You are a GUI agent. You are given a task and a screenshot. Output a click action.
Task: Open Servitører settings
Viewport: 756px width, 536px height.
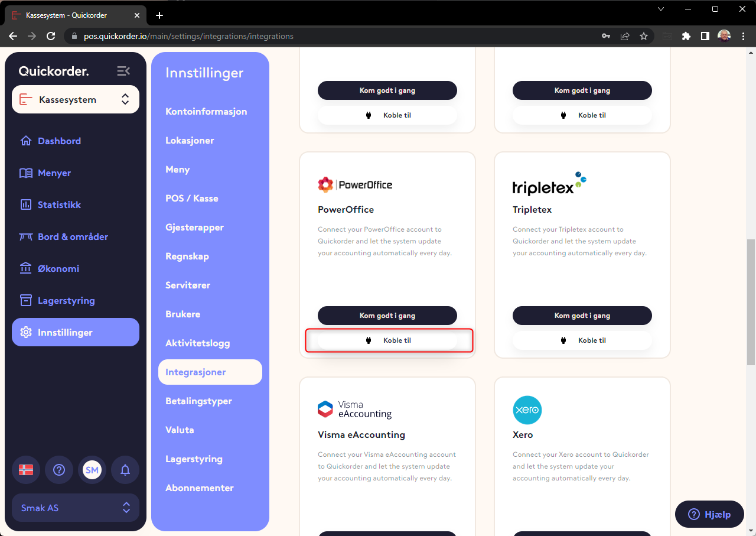[x=188, y=285]
